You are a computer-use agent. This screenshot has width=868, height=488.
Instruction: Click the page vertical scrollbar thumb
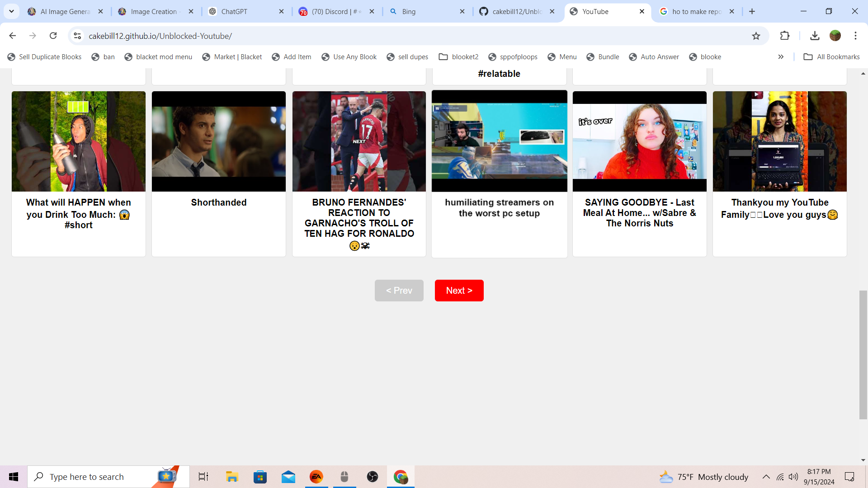coord(863,355)
